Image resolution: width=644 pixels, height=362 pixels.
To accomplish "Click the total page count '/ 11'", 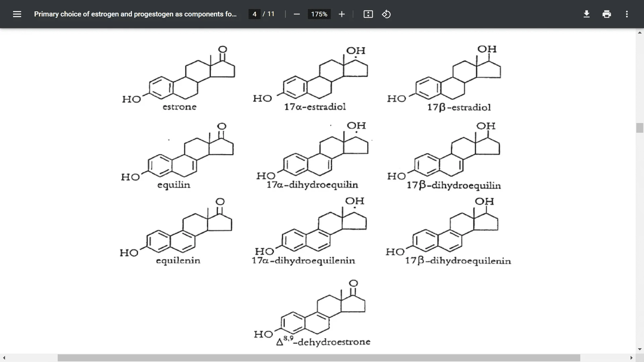I will tap(268, 14).
